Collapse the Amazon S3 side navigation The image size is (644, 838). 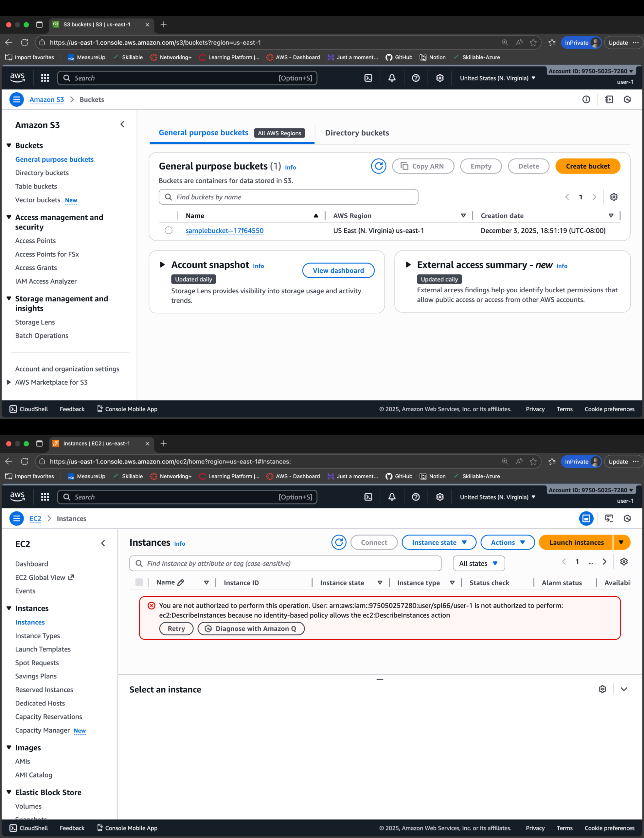click(122, 124)
